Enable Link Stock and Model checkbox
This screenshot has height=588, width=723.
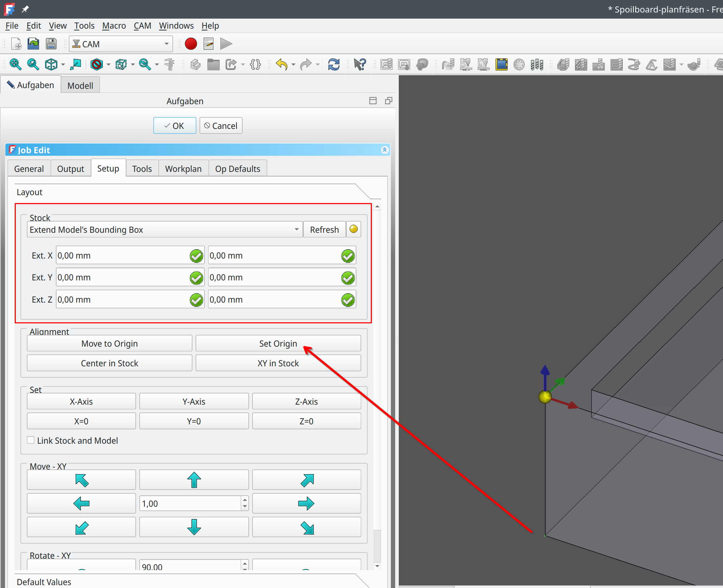(x=31, y=440)
